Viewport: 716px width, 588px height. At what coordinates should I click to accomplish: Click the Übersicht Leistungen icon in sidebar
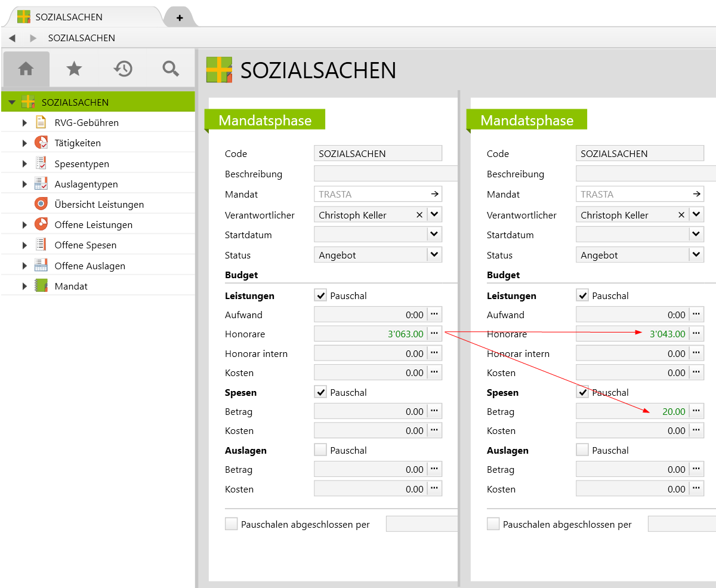pos(41,204)
